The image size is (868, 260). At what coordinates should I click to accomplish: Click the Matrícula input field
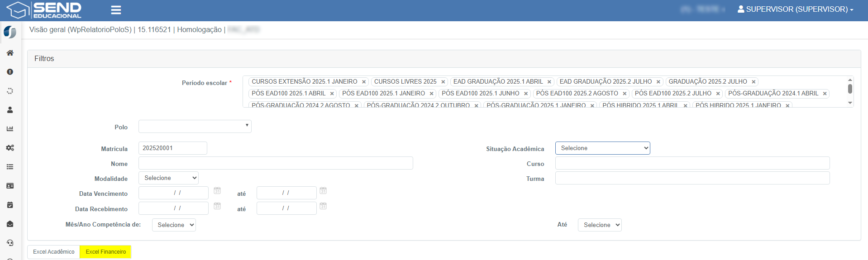(172, 148)
